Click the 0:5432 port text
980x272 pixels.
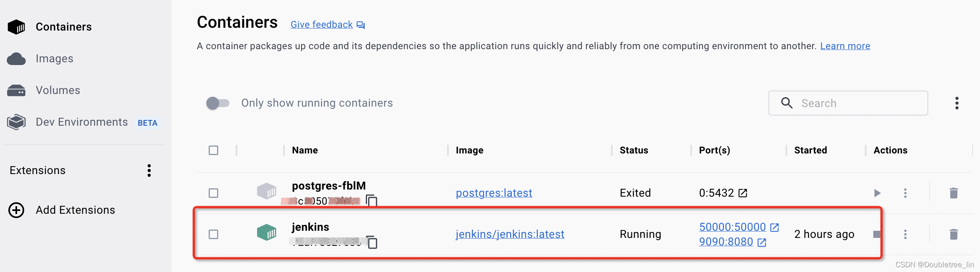click(716, 193)
